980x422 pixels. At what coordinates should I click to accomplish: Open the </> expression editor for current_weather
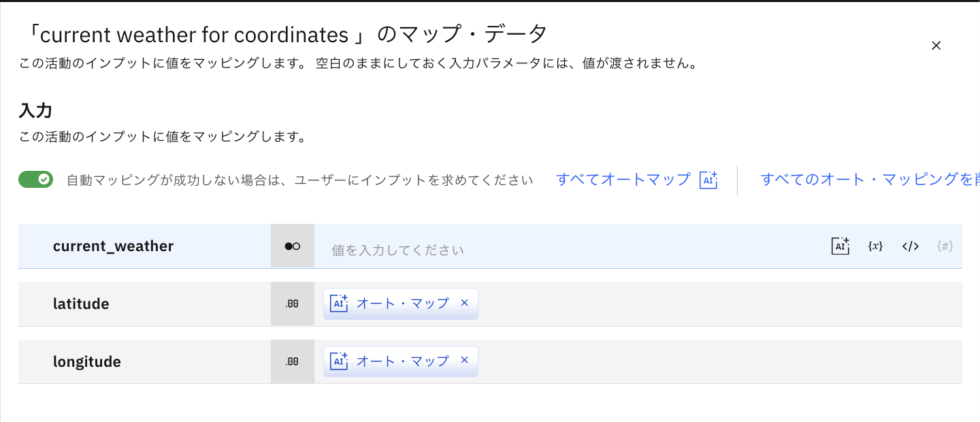911,246
